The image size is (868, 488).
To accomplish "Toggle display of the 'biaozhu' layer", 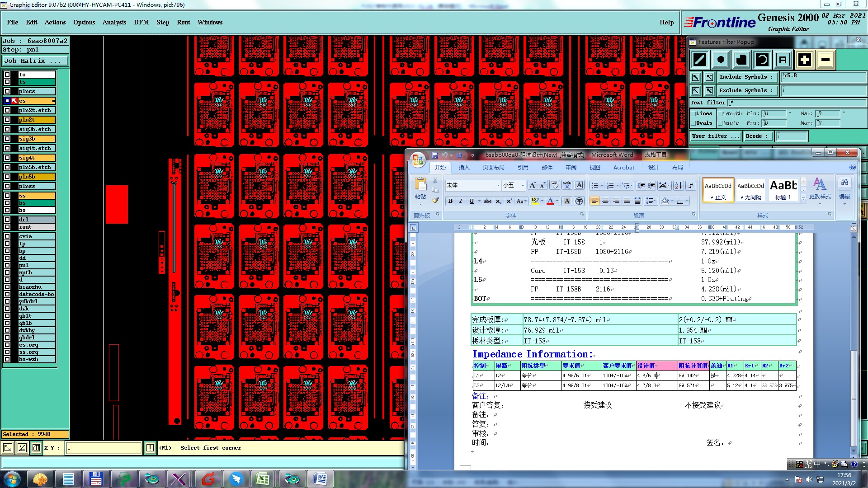I will point(7,287).
